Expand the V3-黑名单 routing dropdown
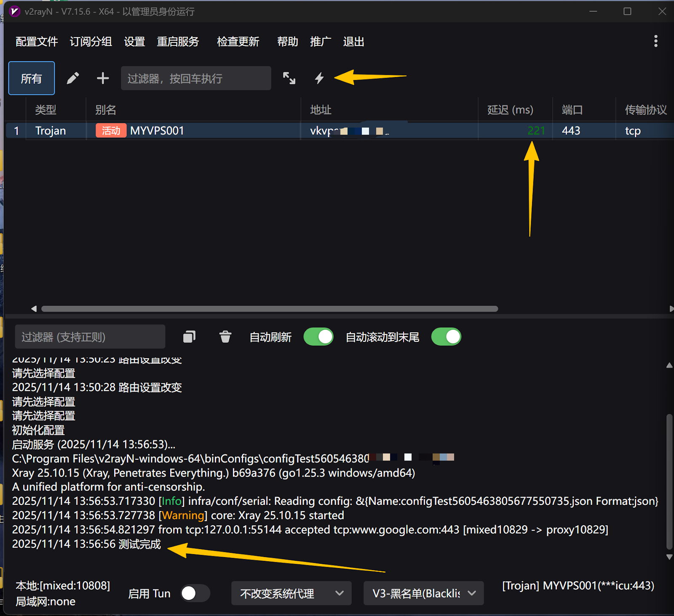The width and height of the screenshot is (674, 616). click(423, 593)
